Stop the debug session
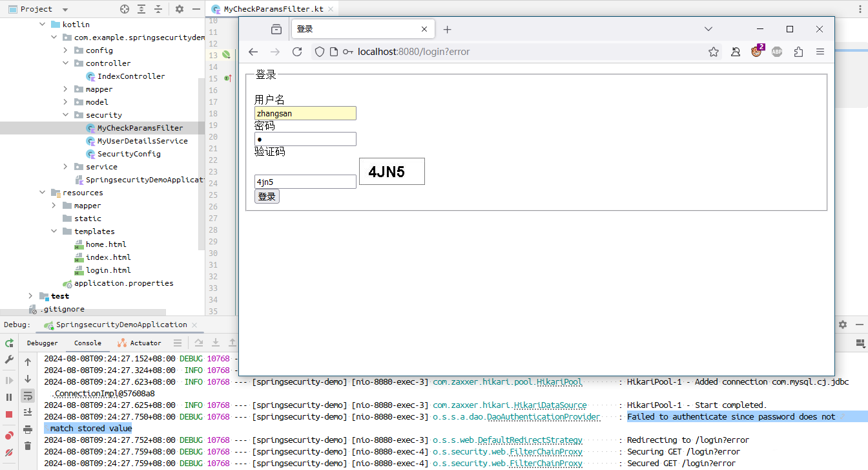The image size is (868, 470). pyautogui.click(x=9, y=414)
